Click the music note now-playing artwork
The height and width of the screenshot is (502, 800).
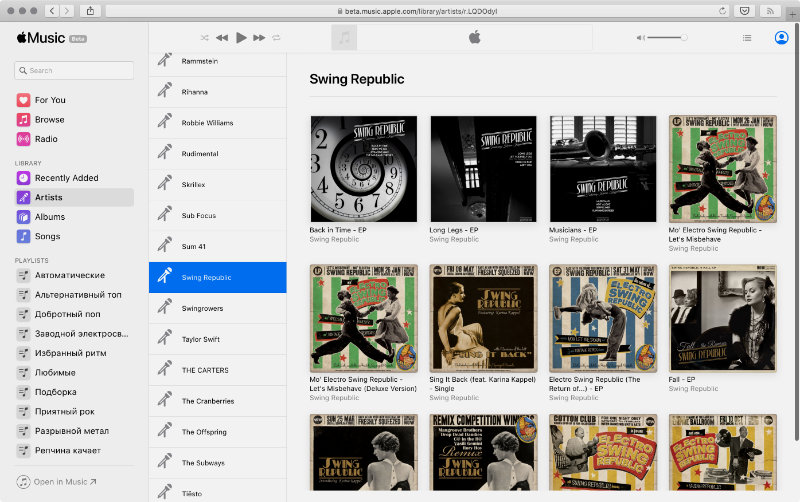pos(344,38)
